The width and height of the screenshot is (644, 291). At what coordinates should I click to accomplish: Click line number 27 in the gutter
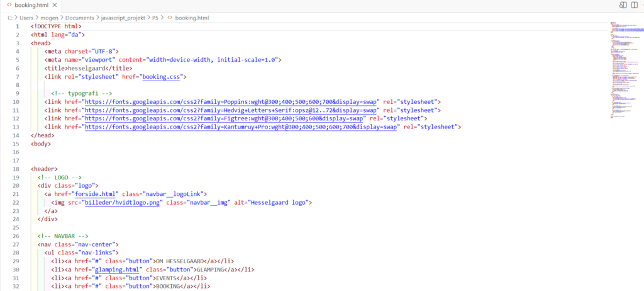(16, 245)
